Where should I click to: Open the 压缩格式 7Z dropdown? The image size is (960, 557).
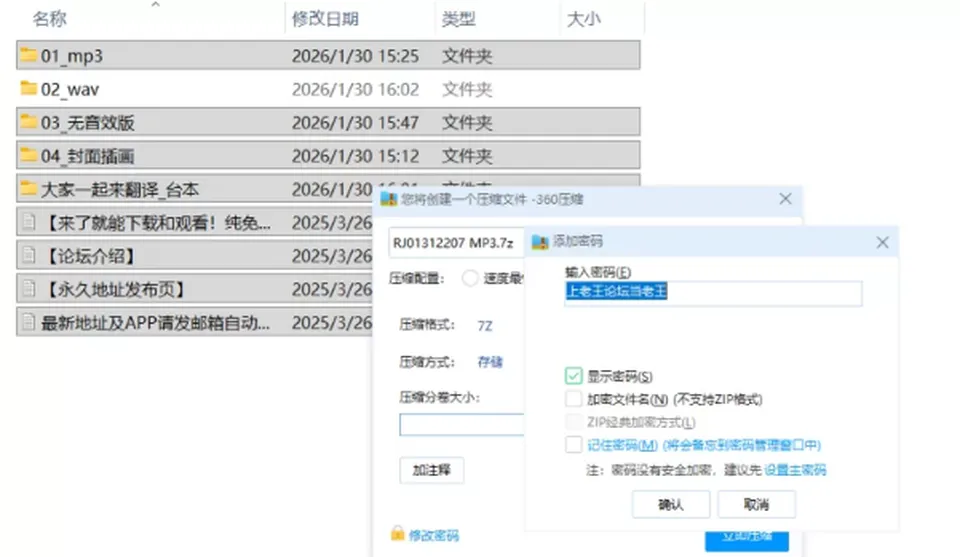tap(485, 326)
